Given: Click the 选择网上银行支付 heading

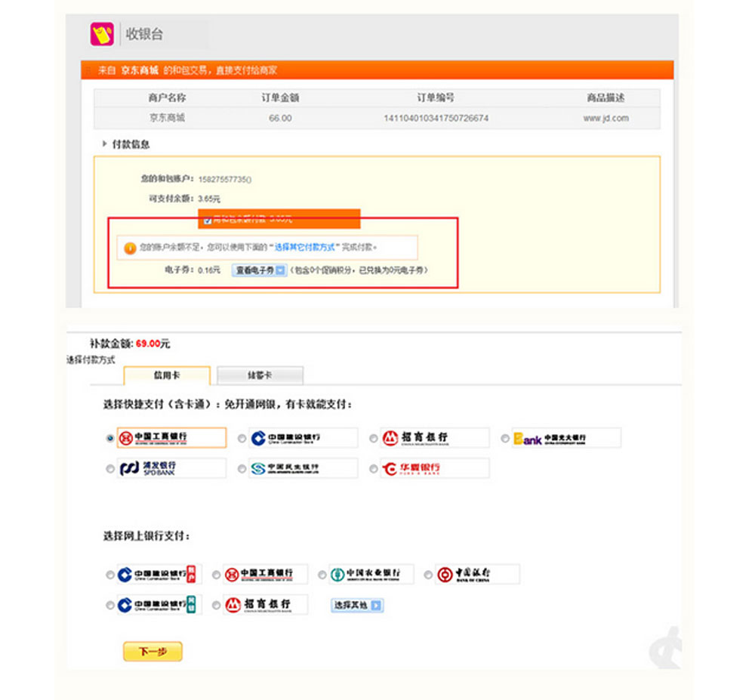Looking at the screenshot, I should coord(147,536).
